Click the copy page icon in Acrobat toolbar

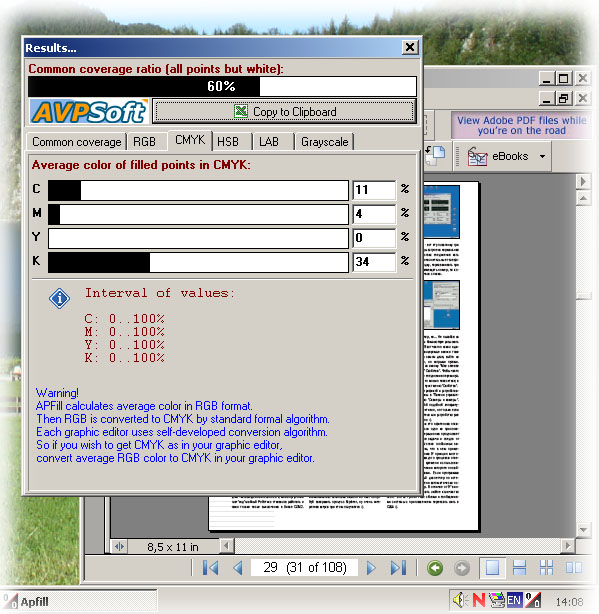tap(435, 155)
